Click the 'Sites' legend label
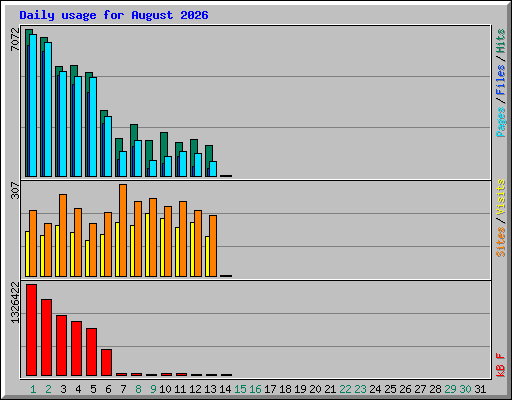 tap(500, 242)
